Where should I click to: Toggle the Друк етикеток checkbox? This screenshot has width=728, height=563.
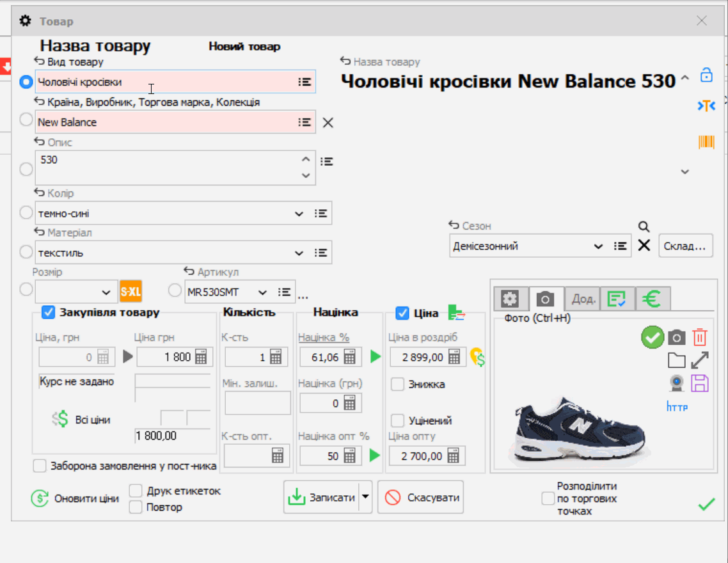[x=136, y=491]
